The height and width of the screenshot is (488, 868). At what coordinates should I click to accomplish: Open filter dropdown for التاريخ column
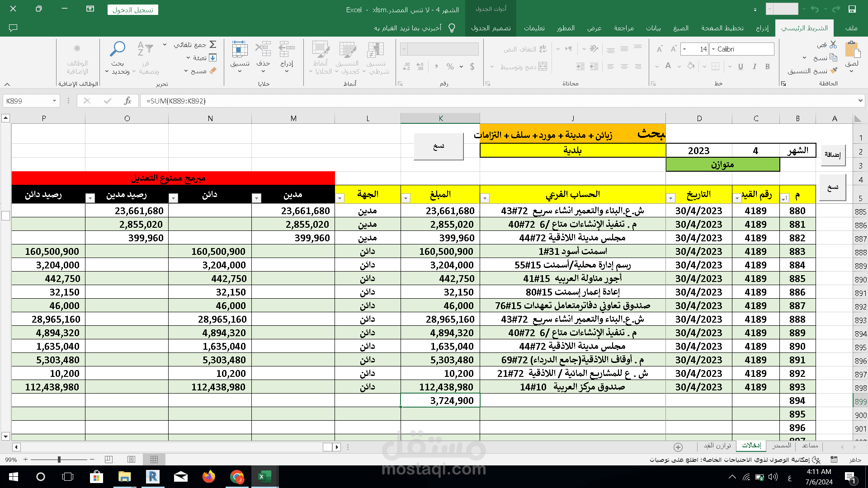(670, 198)
